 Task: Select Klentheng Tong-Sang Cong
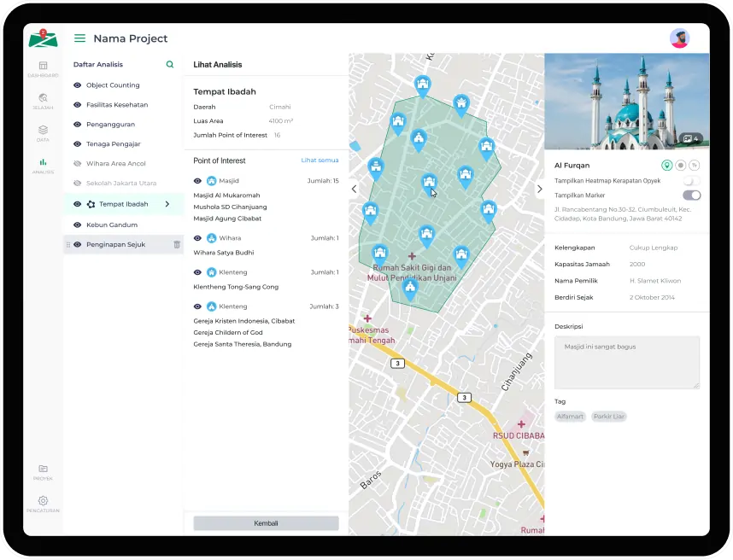click(x=236, y=287)
